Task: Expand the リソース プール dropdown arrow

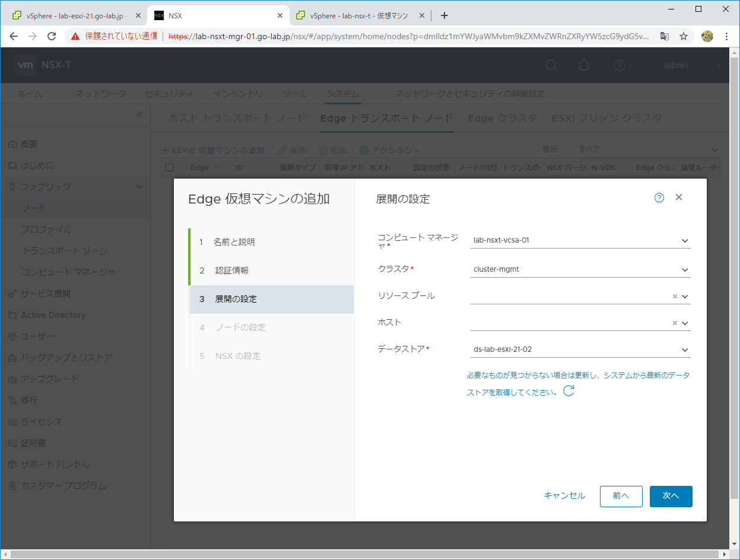Action: (x=685, y=297)
